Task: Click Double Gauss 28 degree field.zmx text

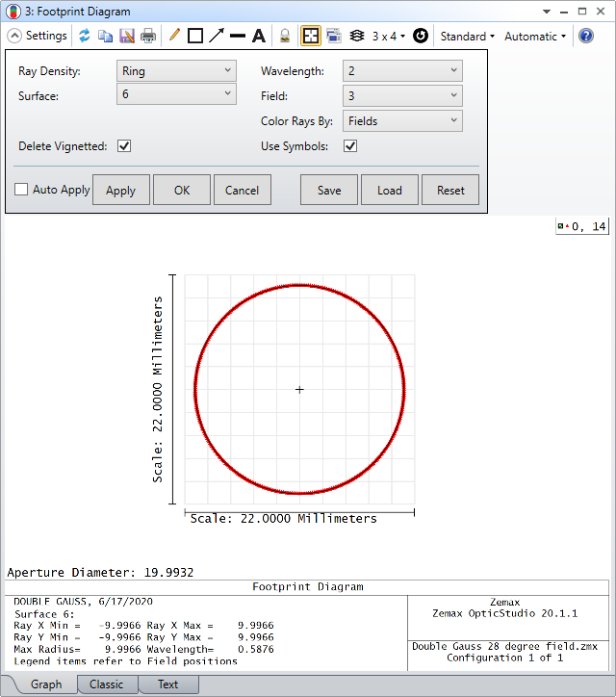Action: 505,646
